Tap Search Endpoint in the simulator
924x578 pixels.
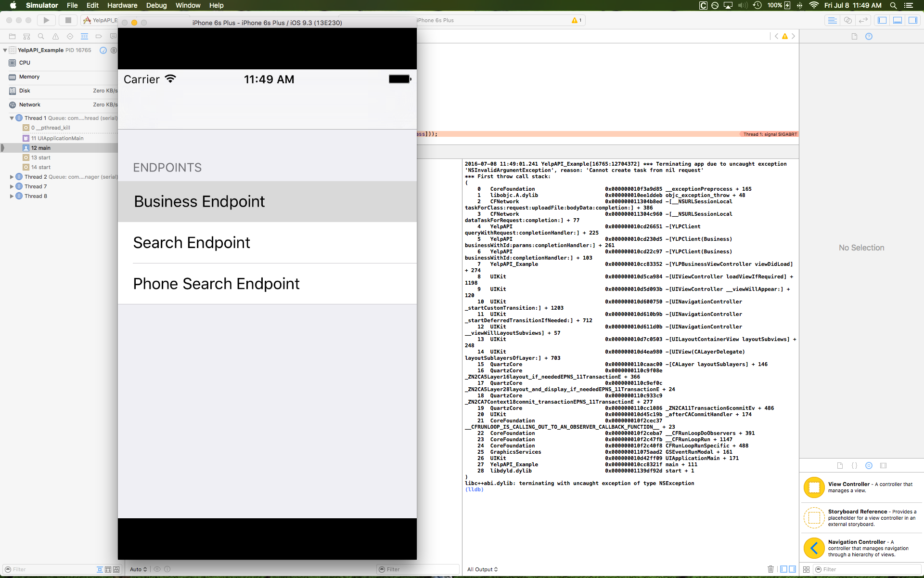[267, 243]
